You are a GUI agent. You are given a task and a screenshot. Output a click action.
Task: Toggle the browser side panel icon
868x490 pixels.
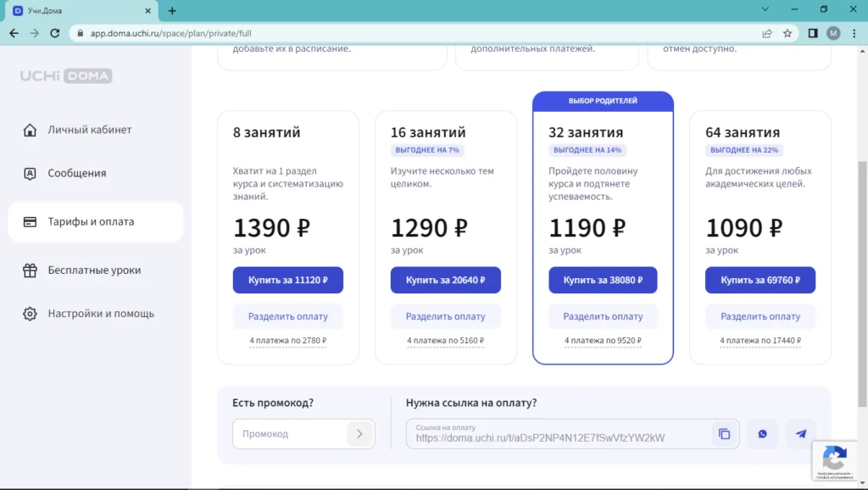click(812, 34)
